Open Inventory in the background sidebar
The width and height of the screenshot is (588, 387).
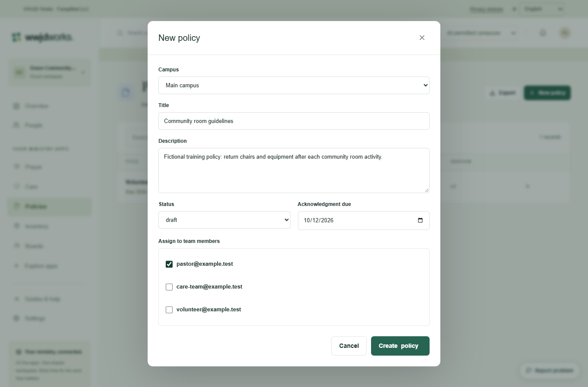[50, 226]
